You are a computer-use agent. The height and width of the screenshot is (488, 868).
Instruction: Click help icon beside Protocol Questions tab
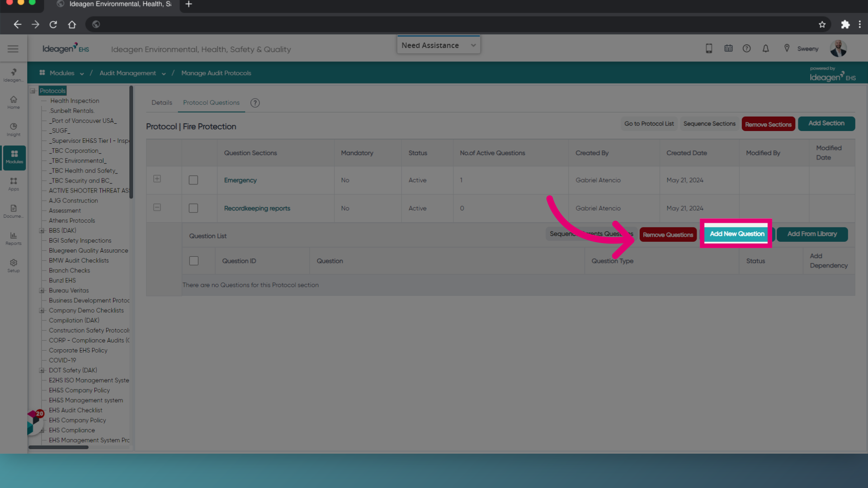click(x=255, y=103)
